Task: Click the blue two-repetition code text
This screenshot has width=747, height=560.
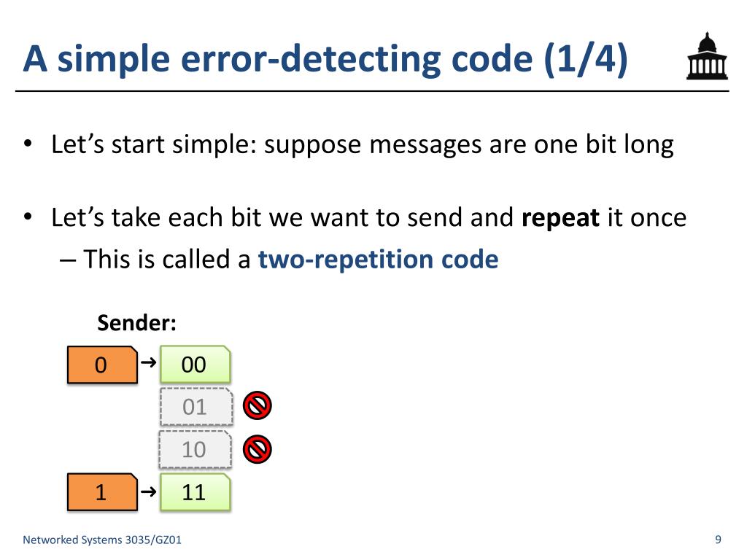Action: [x=379, y=260]
